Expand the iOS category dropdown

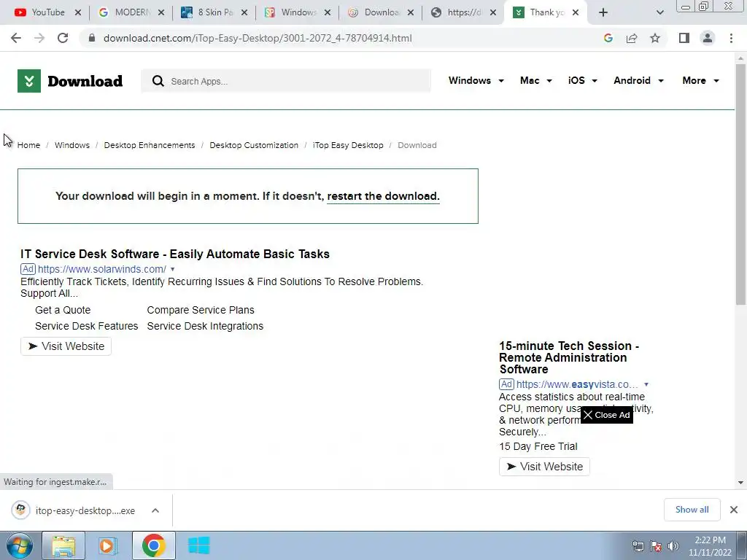pyautogui.click(x=583, y=80)
